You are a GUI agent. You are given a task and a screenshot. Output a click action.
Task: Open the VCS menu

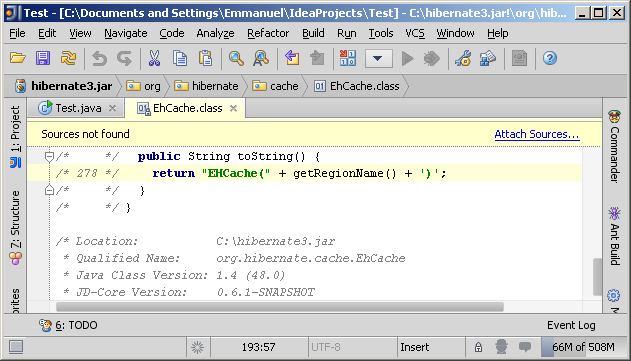(x=415, y=33)
